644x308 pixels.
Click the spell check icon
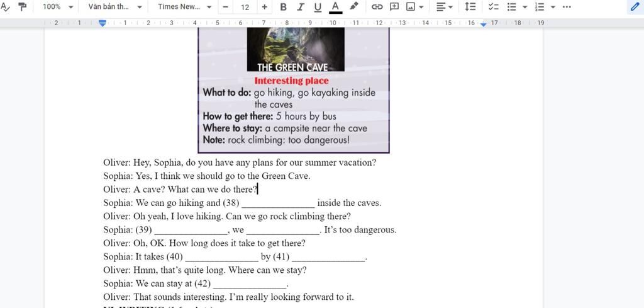(5, 6)
